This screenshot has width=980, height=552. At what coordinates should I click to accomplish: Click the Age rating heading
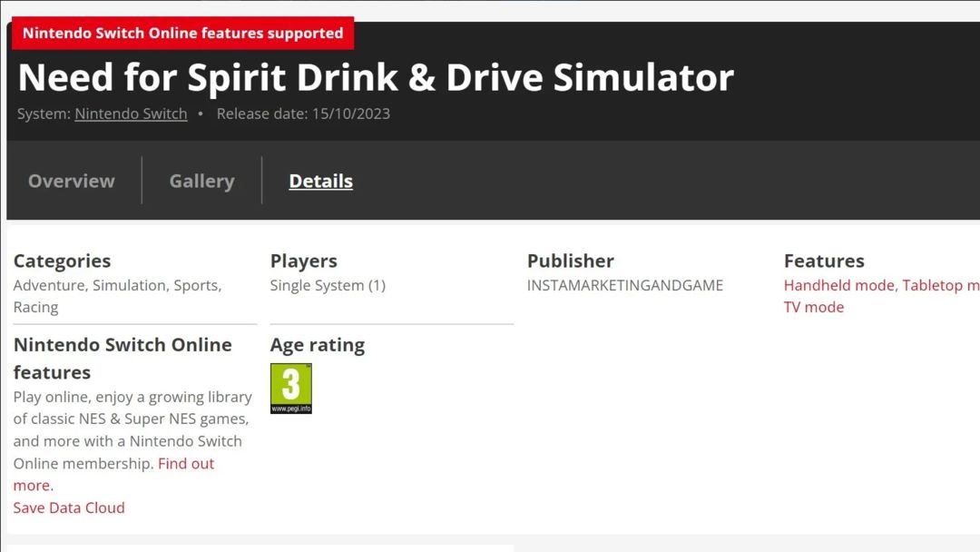click(x=318, y=345)
